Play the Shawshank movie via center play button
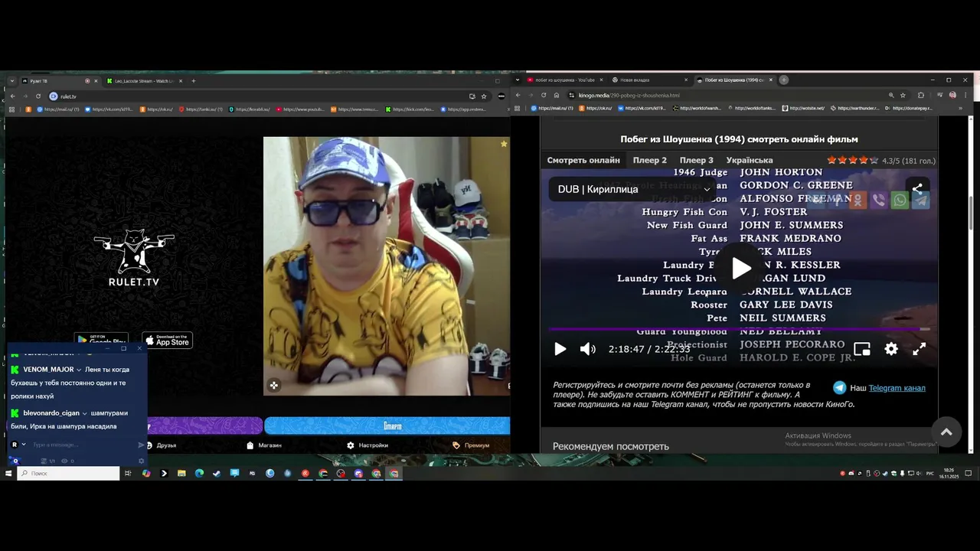Screen dimensions: 980x551 [x=741, y=268]
